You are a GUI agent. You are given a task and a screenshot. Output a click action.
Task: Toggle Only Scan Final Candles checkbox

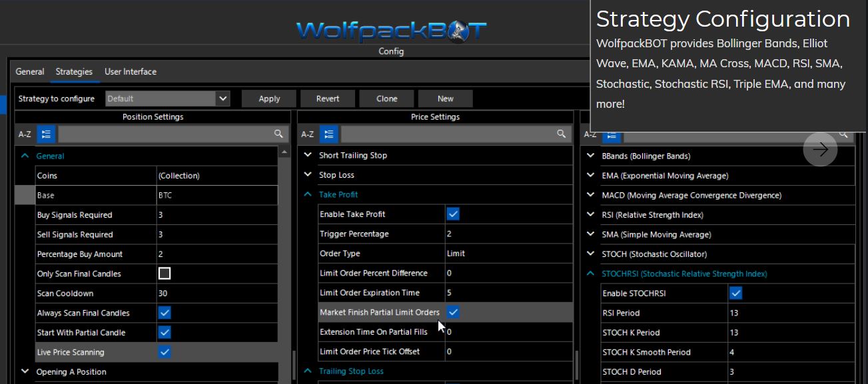(x=165, y=274)
